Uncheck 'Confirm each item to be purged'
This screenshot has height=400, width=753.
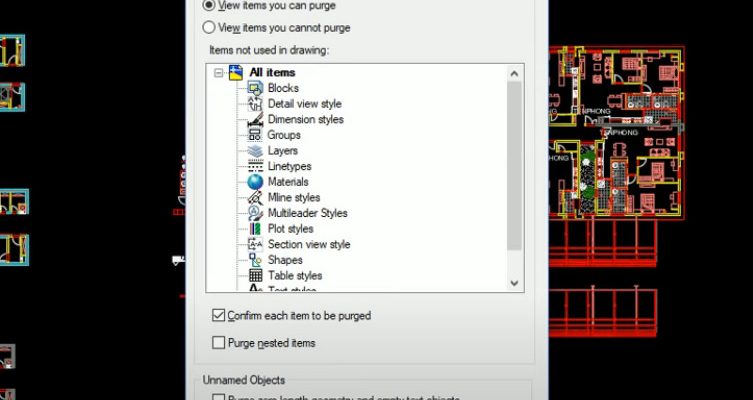point(219,316)
